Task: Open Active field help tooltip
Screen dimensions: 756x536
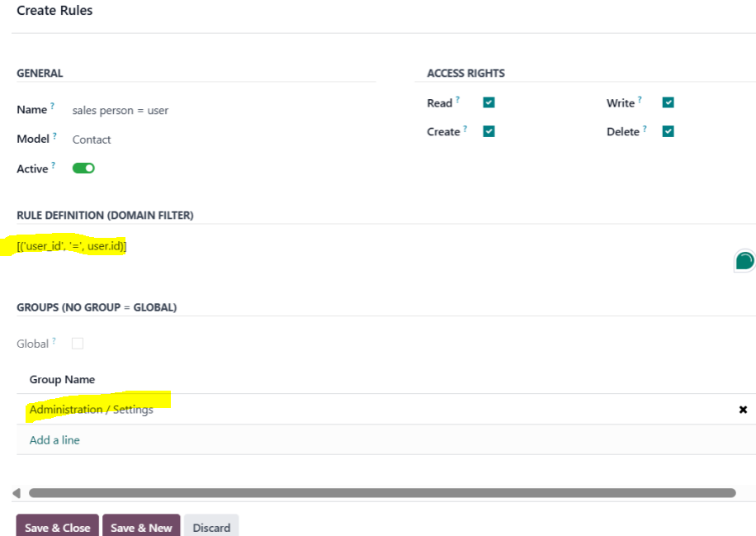Action: click(53, 165)
